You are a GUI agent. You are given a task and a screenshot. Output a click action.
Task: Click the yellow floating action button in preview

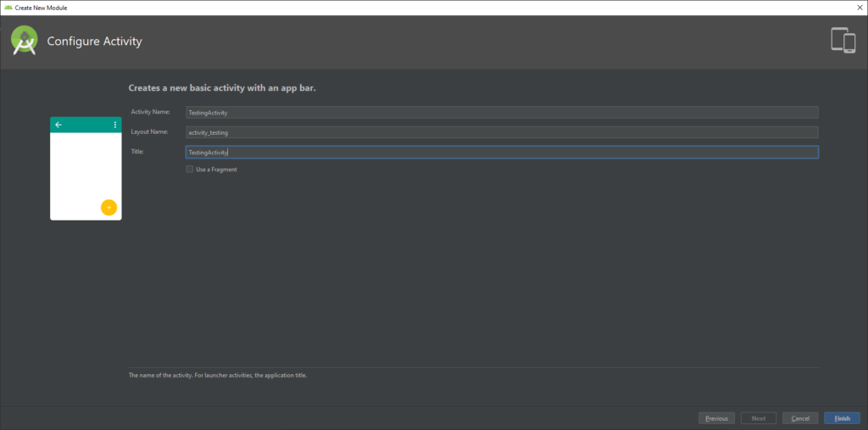click(108, 207)
